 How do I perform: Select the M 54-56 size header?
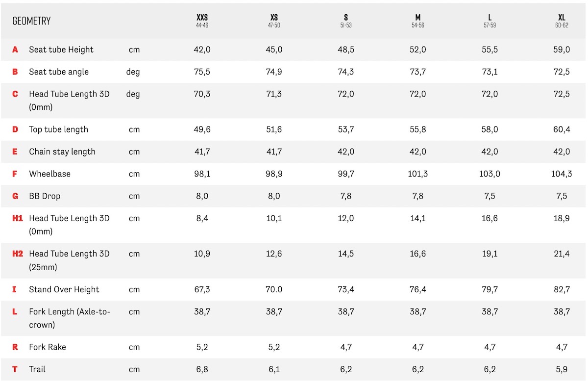click(417, 21)
